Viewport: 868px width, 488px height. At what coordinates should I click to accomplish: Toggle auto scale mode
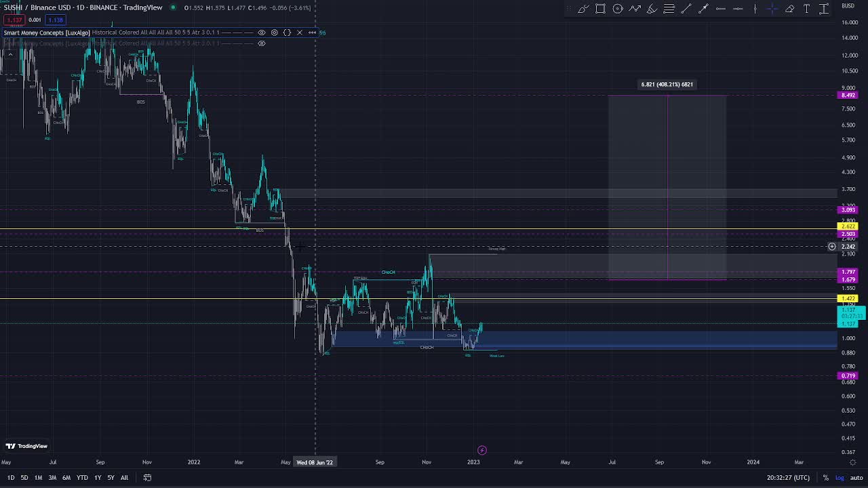tap(856, 478)
